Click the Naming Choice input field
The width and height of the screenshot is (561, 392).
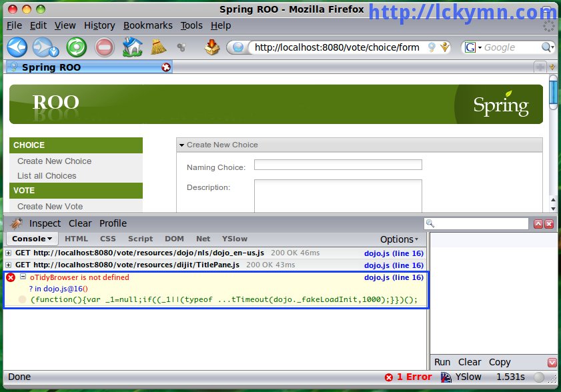(x=338, y=165)
